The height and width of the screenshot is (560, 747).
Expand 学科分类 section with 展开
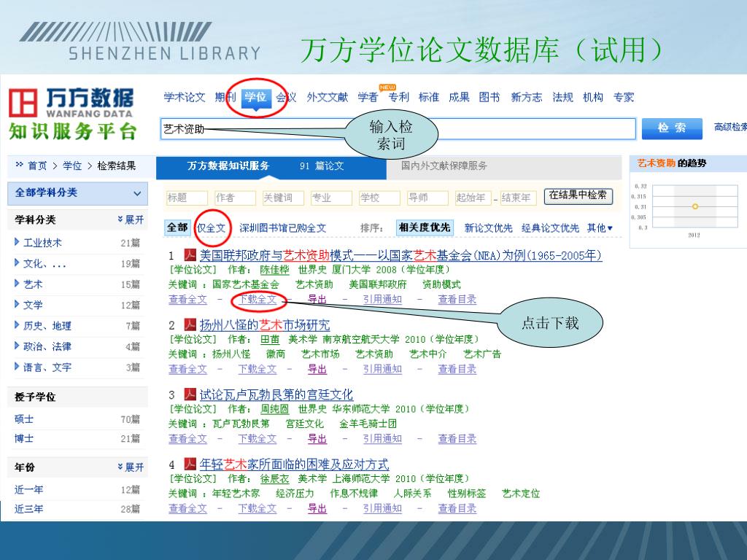click(x=131, y=219)
